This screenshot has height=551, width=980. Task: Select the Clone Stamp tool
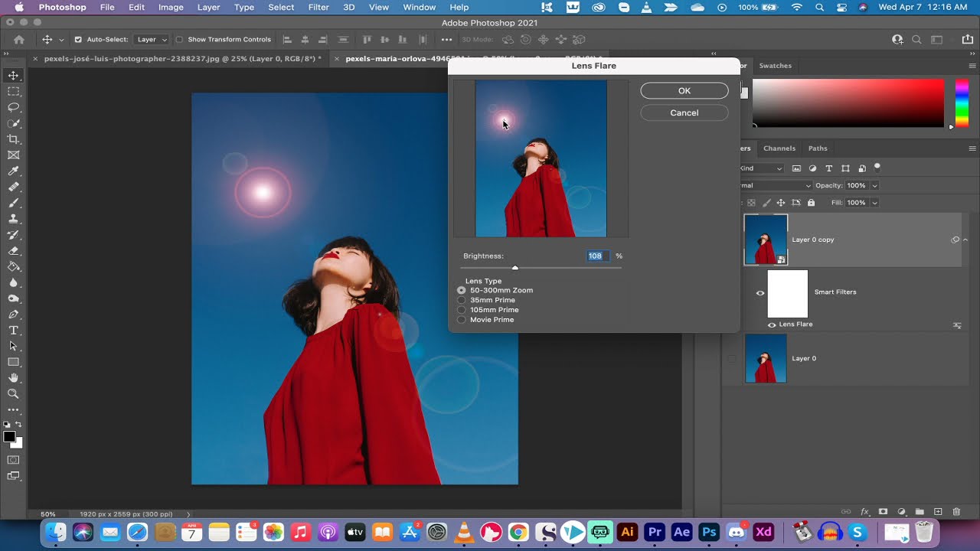[13, 219]
